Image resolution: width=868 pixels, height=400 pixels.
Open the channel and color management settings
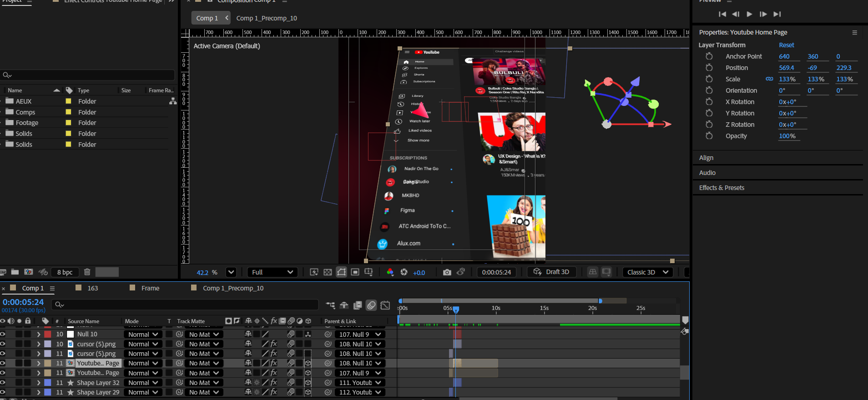pyautogui.click(x=390, y=272)
